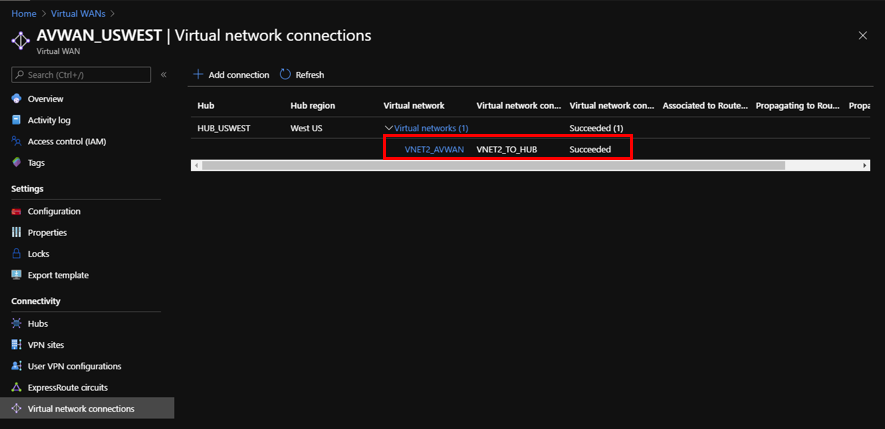Click the plus icon for Add connection
Viewport: 885px width, 429px height.
tap(198, 75)
